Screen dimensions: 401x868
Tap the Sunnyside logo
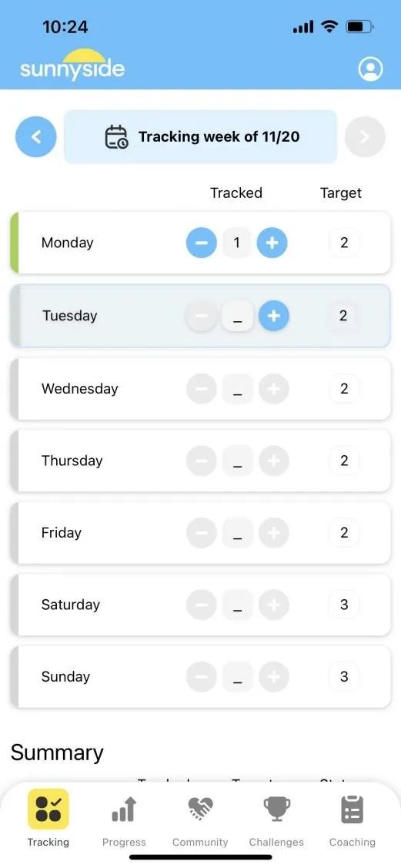pyautogui.click(x=72, y=65)
